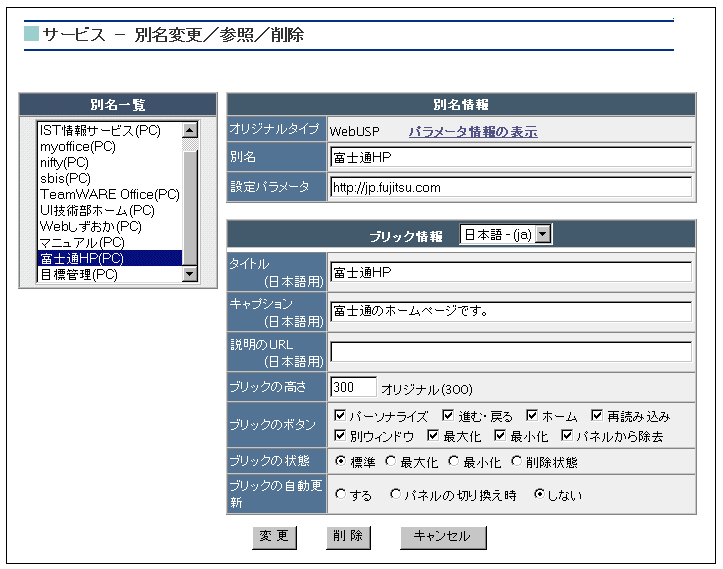Click the 削除 button
Viewport: 723px width, 569px height.
click(x=347, y=537)
